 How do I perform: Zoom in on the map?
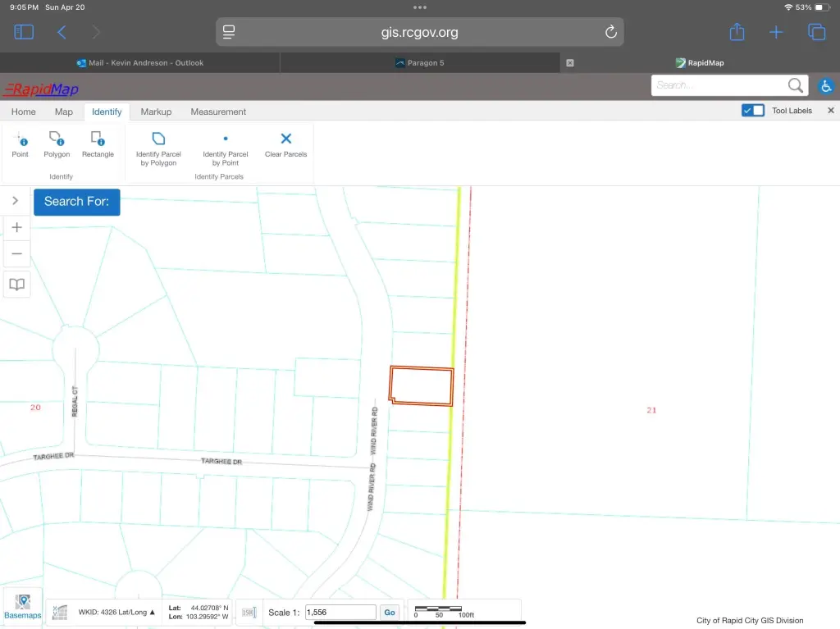[16, 227]
